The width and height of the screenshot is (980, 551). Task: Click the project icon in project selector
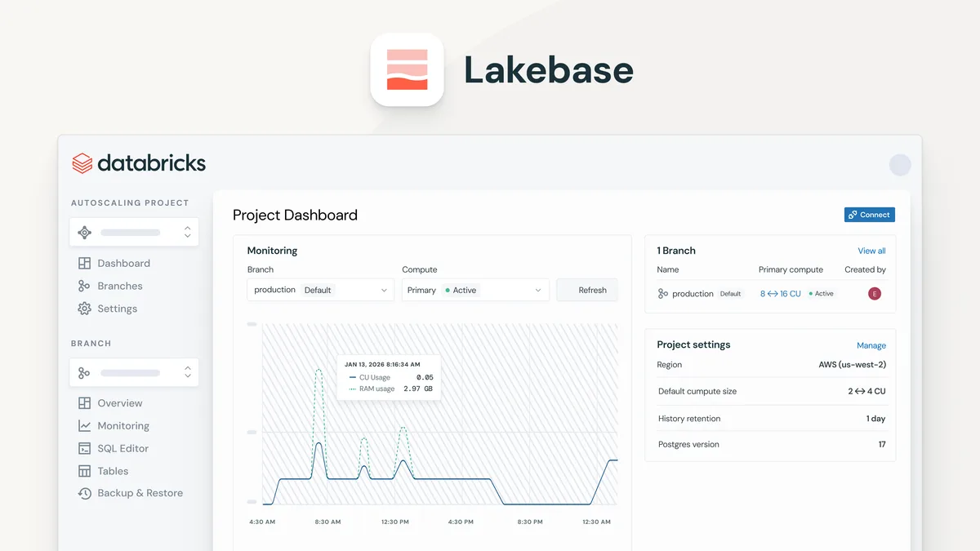[x=84, y=233]
